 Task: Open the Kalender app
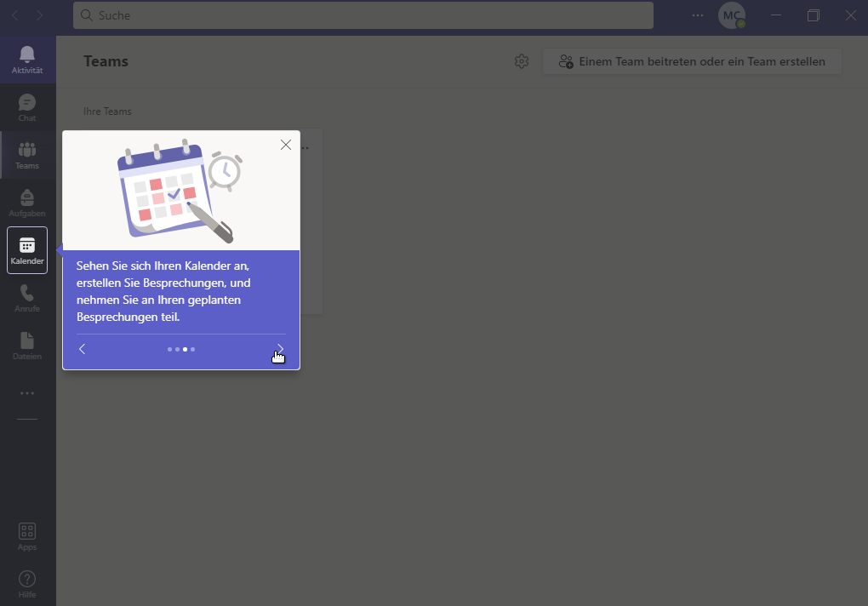click(27, 250)
